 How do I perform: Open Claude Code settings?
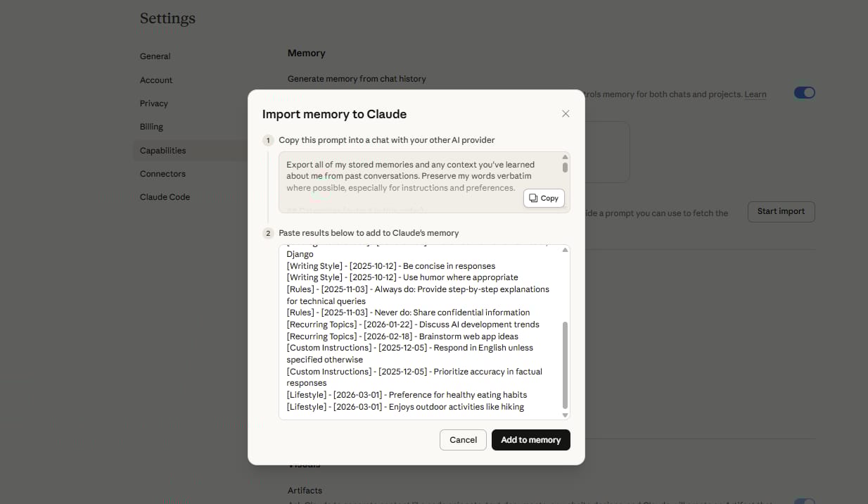click(165, 197)
